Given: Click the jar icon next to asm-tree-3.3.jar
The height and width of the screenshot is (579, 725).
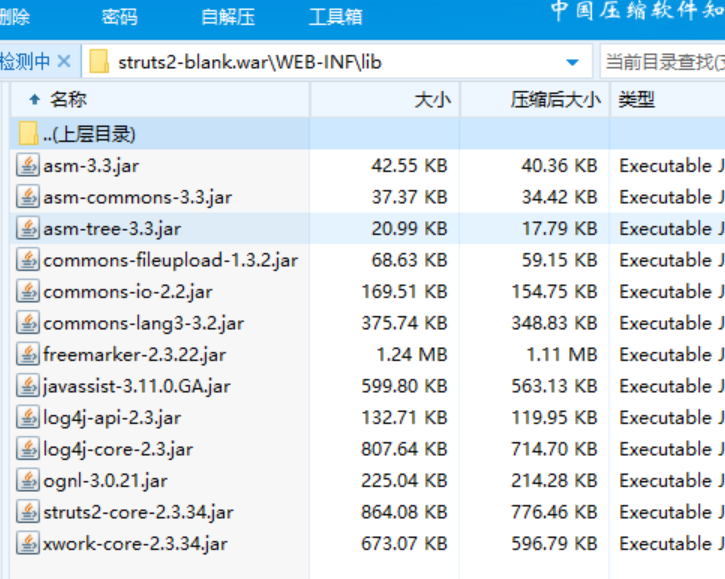Looking at the screenshot, I should pos(28,228).
